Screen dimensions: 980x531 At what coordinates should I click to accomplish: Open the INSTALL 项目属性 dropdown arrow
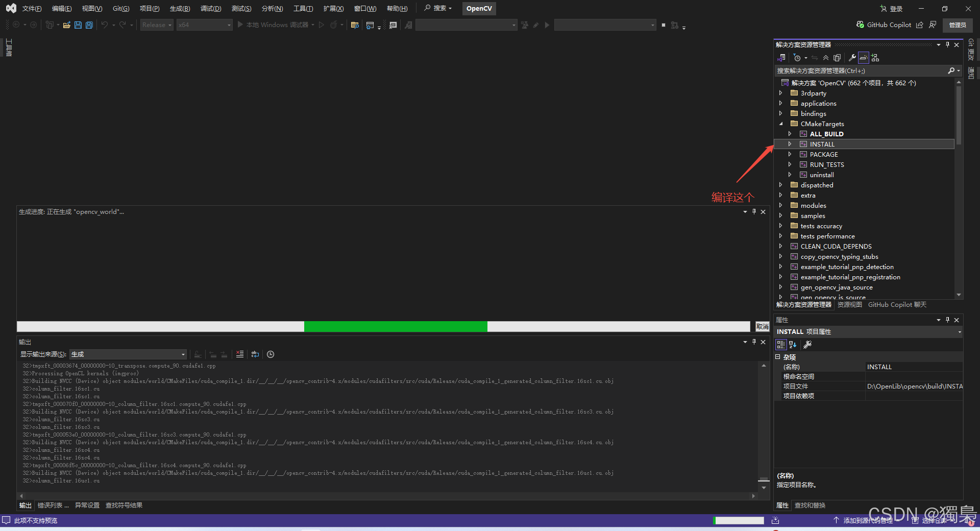[x=959, y=332]
